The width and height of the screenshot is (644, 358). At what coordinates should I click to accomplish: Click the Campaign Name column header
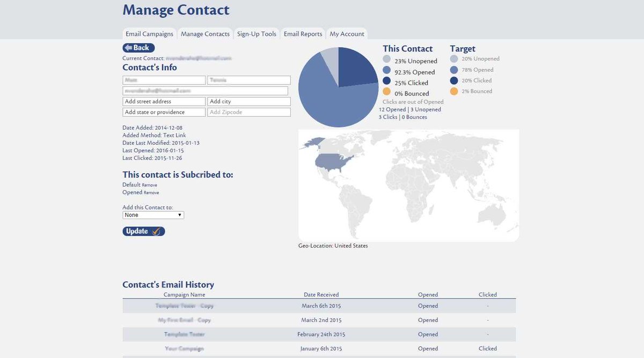184,295
